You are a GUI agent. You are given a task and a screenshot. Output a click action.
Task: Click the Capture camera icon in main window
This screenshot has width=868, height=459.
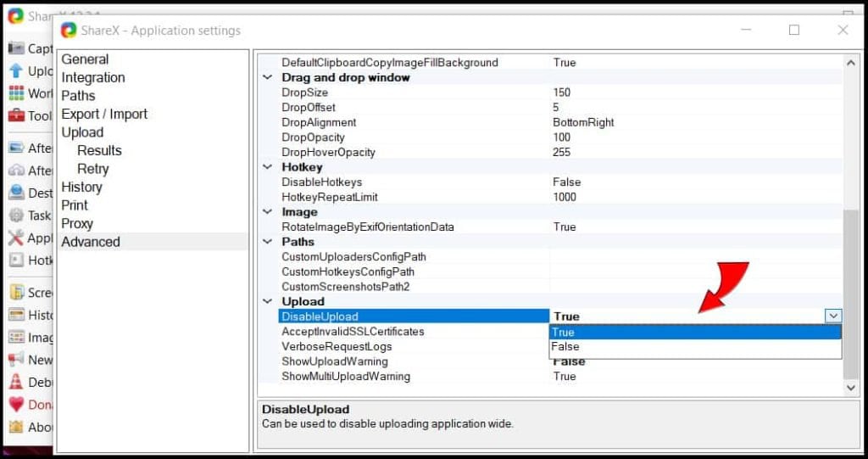coord(17,48)
